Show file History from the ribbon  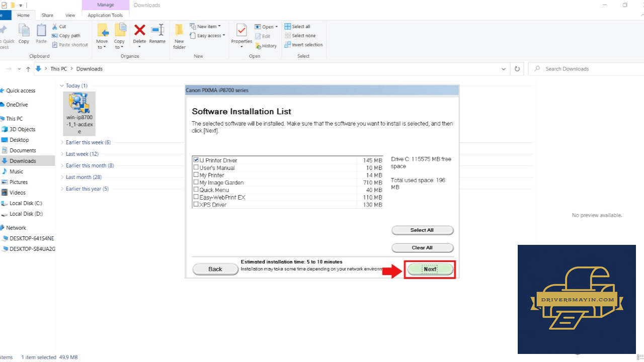coord(266,46)
